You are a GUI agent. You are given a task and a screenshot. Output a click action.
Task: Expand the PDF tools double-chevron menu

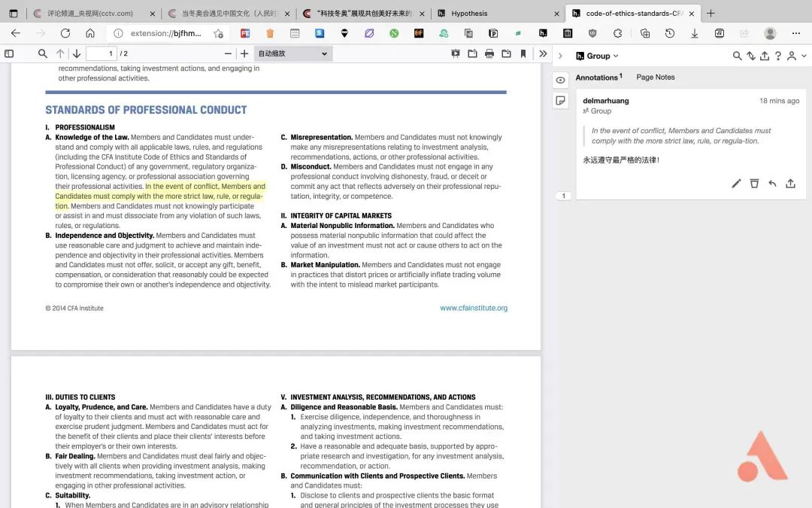[x=543, y=53]
